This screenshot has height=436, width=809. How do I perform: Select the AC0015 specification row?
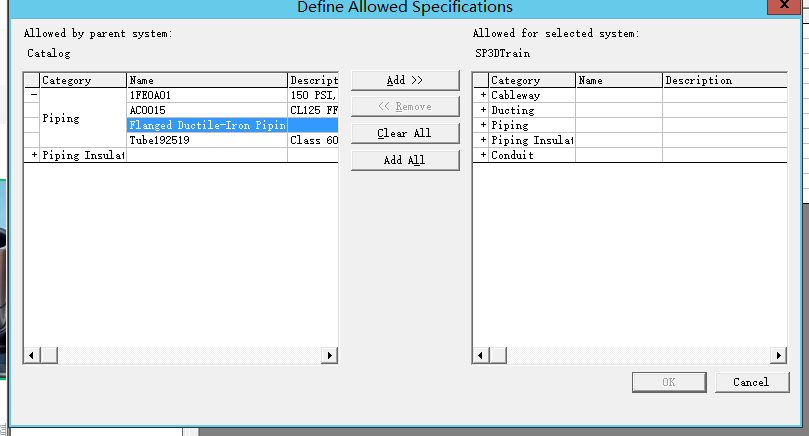(x=207, y=110)
